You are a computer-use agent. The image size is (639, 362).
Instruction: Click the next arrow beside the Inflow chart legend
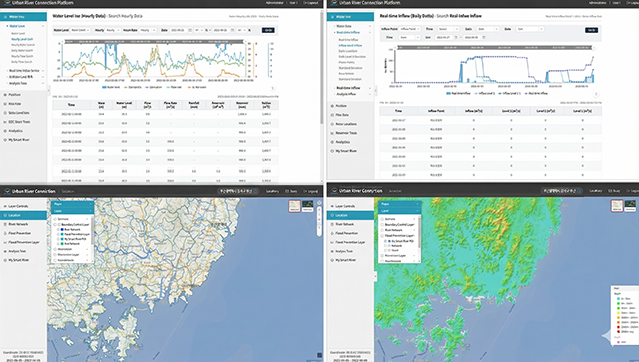click(596, 94)
